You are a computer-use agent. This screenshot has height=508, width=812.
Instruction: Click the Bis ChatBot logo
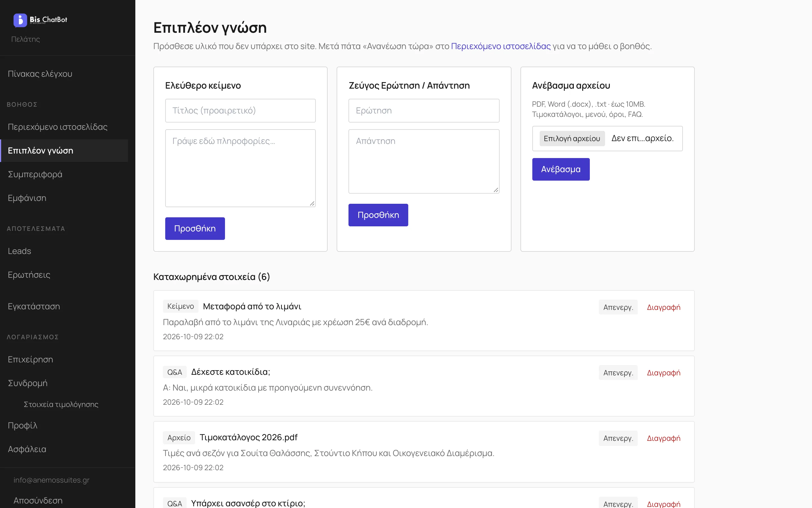[x=40, y=20]
